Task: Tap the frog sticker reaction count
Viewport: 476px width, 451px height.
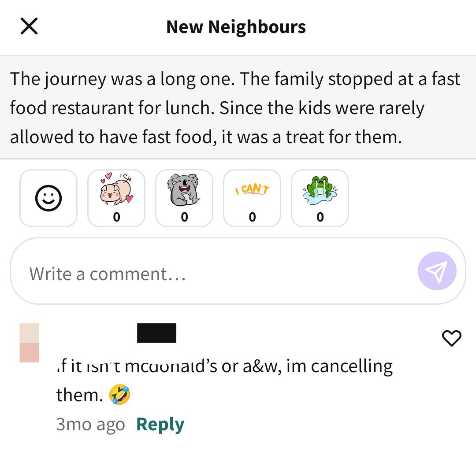Action: coord(320,217)
